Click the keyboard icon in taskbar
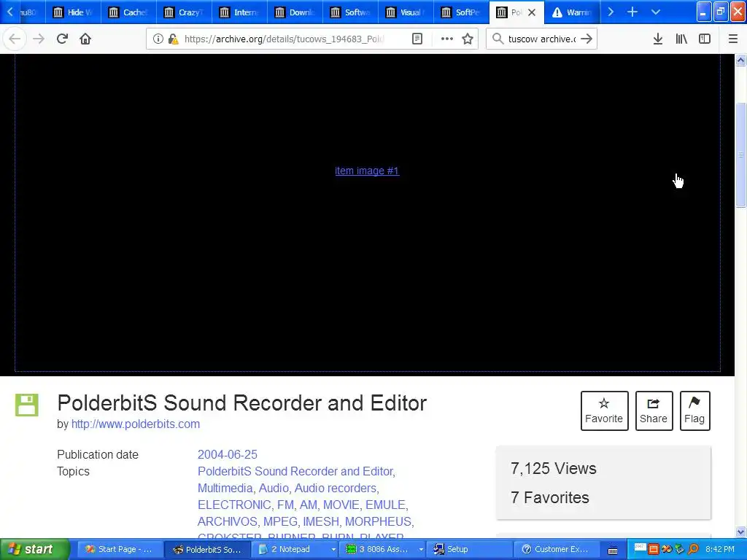Screen dimensions: 747x560 pyautogui.click(x=613, y=550)
